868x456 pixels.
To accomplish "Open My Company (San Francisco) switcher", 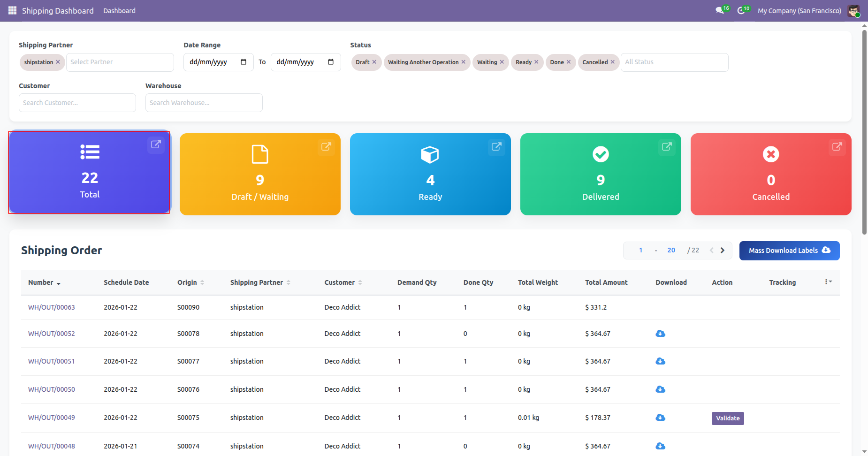I will [799, 11].
